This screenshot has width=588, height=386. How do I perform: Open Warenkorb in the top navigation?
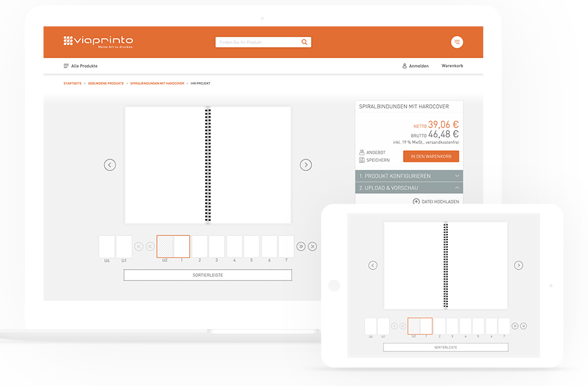coord(452,66)
